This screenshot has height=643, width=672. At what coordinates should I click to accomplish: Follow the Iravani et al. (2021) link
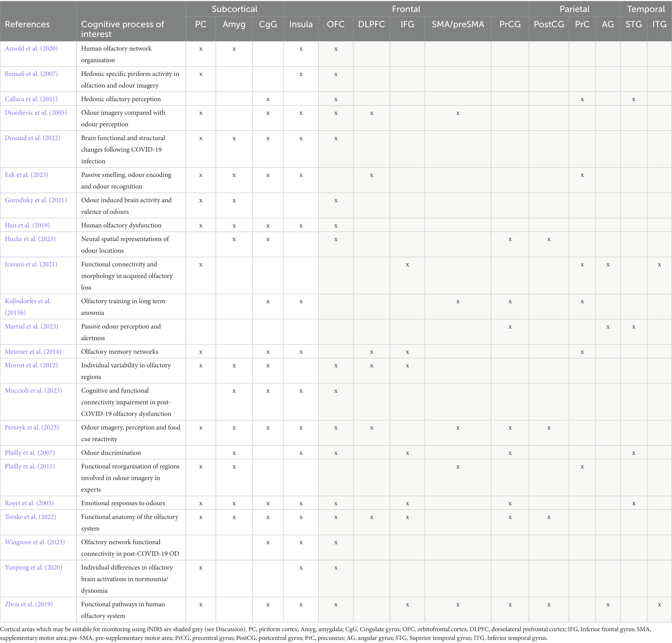click(31, 264)
